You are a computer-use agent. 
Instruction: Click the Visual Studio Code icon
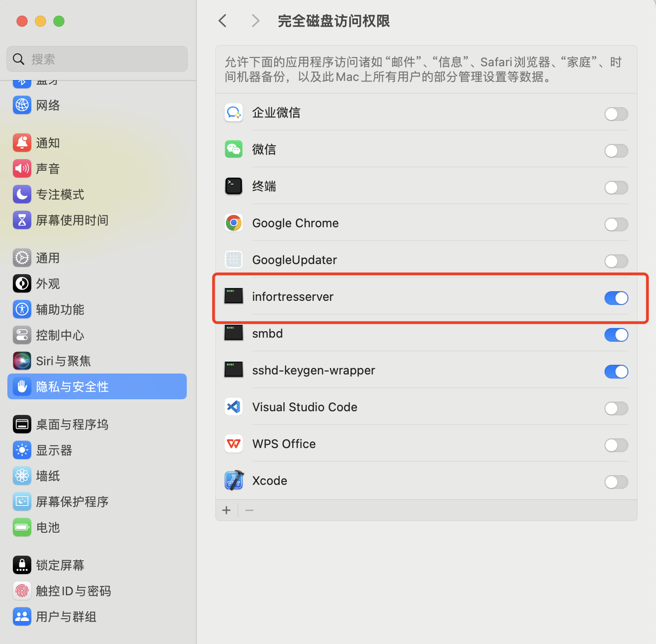click(234, 407)
